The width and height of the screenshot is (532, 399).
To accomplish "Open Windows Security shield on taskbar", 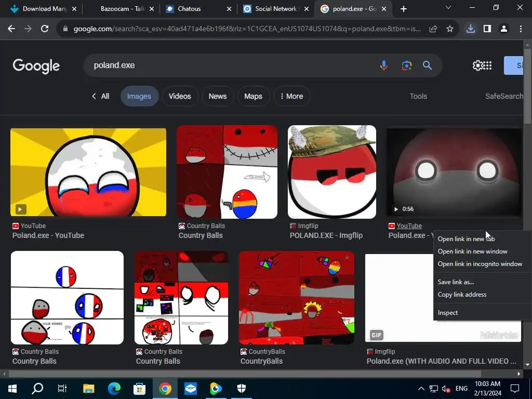I will point(241,388).
